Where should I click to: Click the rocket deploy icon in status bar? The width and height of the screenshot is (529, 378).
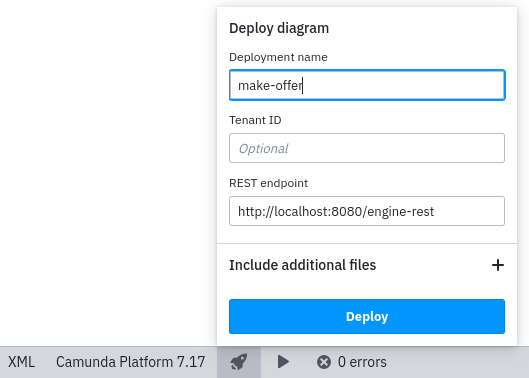[239, 362]
